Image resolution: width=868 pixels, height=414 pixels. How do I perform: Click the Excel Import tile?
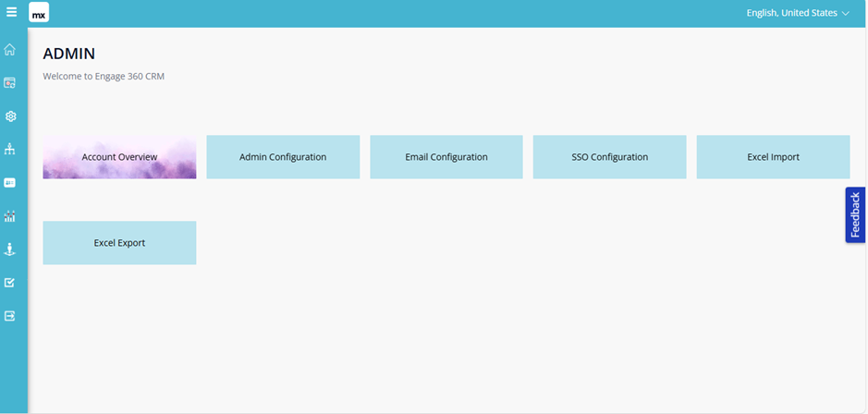pos(773,157)
